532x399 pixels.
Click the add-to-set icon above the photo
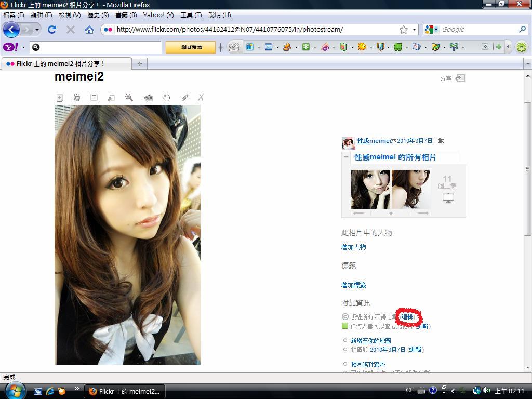[60, 98]
